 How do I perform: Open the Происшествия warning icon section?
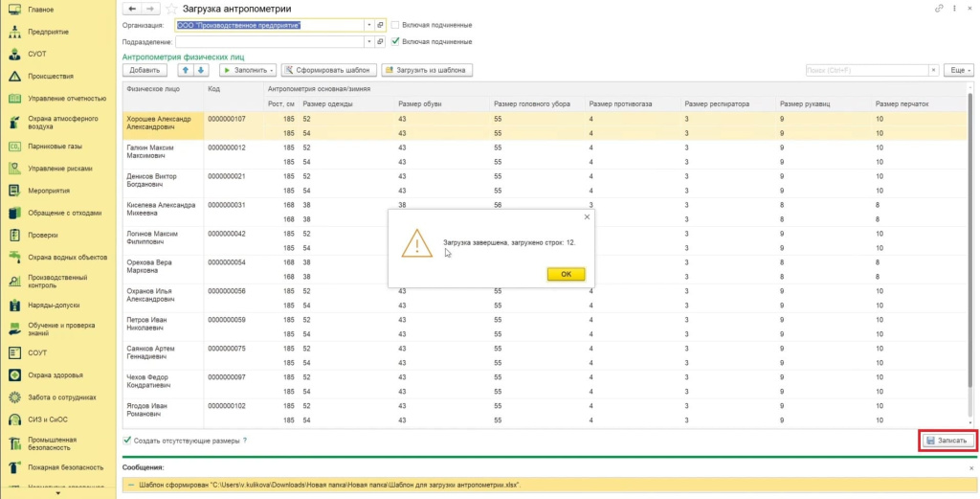(x=15, y=77)
